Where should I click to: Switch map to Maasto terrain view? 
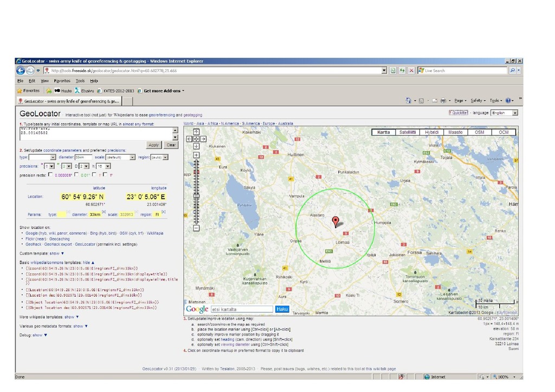455,132
